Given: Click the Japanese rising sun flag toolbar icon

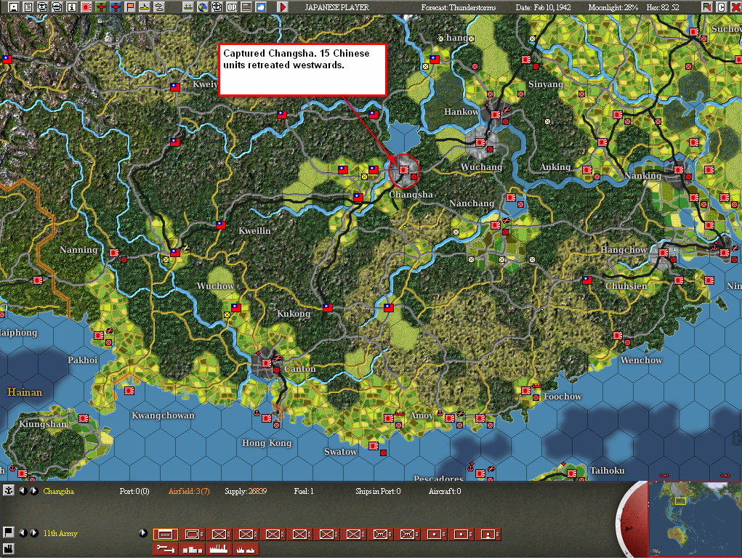Looking at the screenshot, I should click(x=86, y=7).
